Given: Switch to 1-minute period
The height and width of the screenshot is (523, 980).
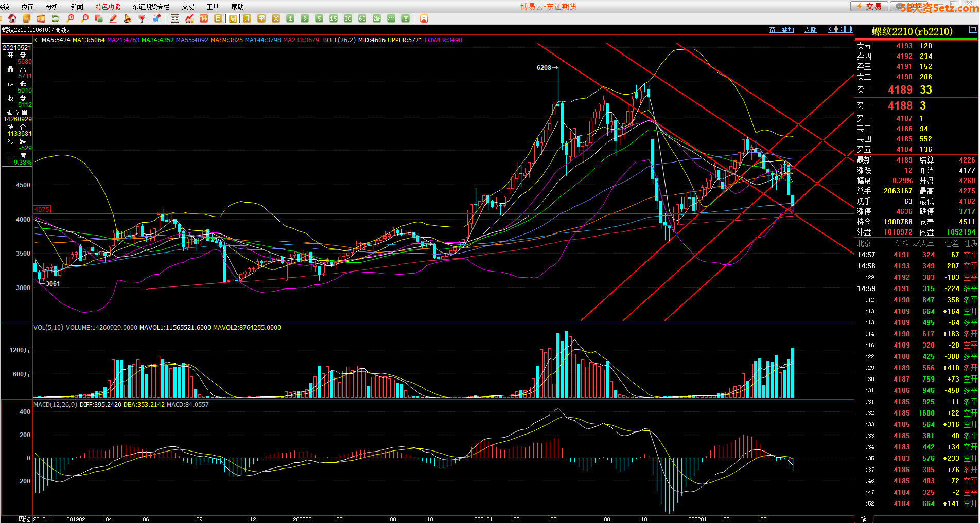Looking at the screenshot, I should coord(290,19).
